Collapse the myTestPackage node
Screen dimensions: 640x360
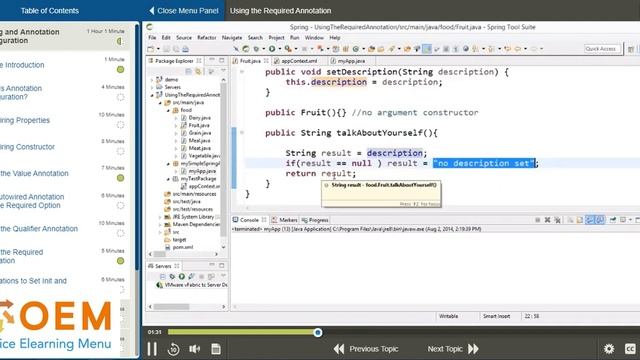coord(168,179)
